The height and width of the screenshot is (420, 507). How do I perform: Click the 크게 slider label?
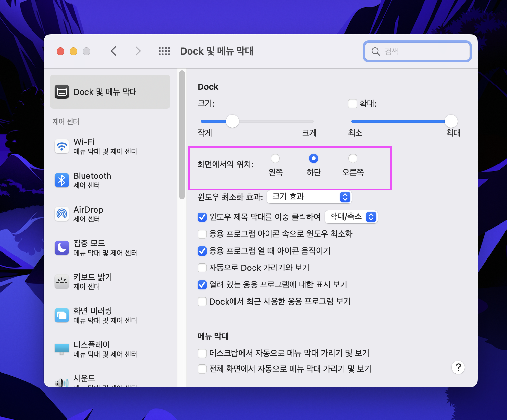pyautogui.click(x=309, y=133)
